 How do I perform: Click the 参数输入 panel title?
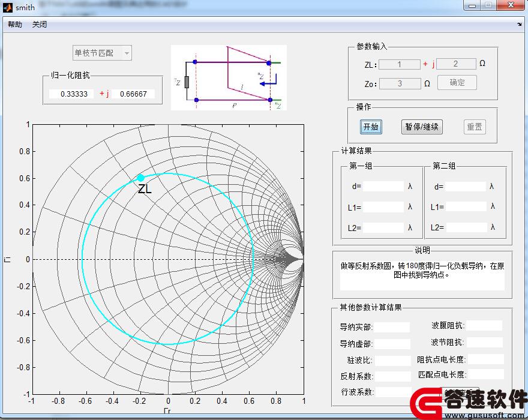(372, 46)
